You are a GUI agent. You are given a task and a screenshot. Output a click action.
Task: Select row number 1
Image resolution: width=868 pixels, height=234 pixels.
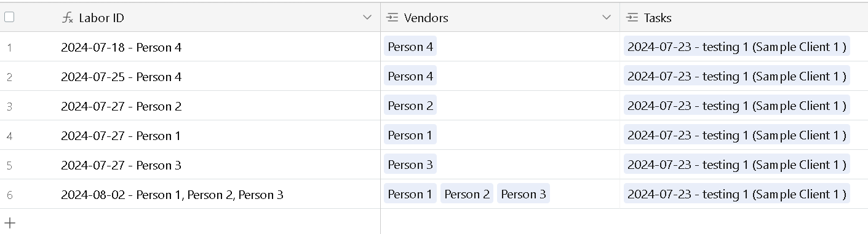point(9,47)
